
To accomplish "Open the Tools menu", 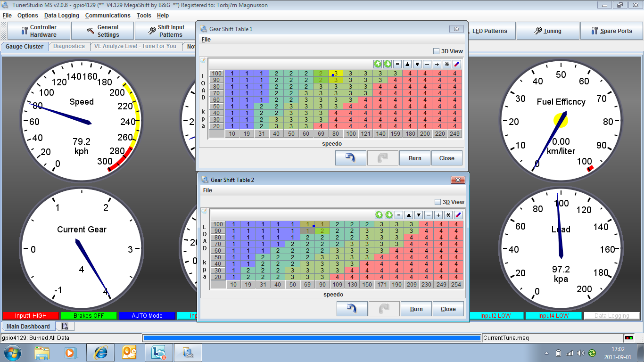I will coord(144,16).
